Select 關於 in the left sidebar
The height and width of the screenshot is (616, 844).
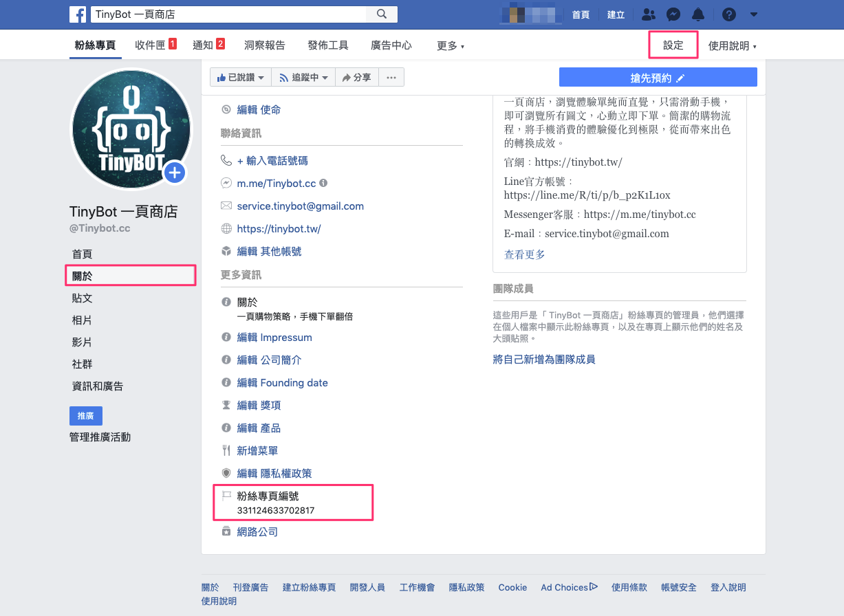point(131,276)
